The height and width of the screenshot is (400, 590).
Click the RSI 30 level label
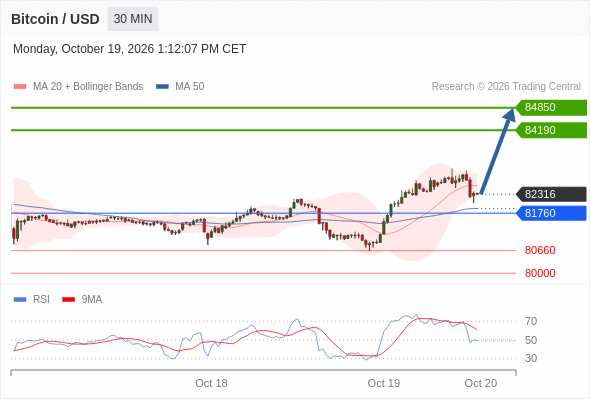(531, 358)
